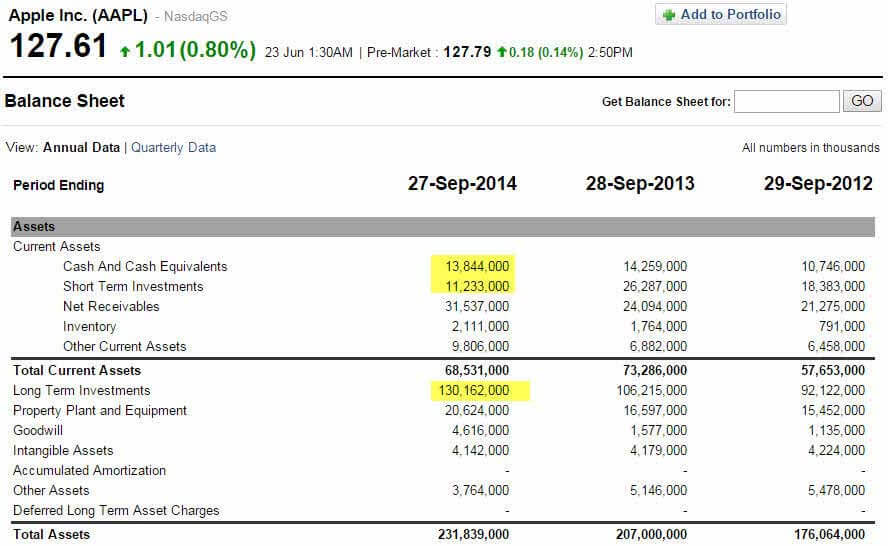Click the Total Assets label
Screen dimensions: 888x546
point(52,535)
